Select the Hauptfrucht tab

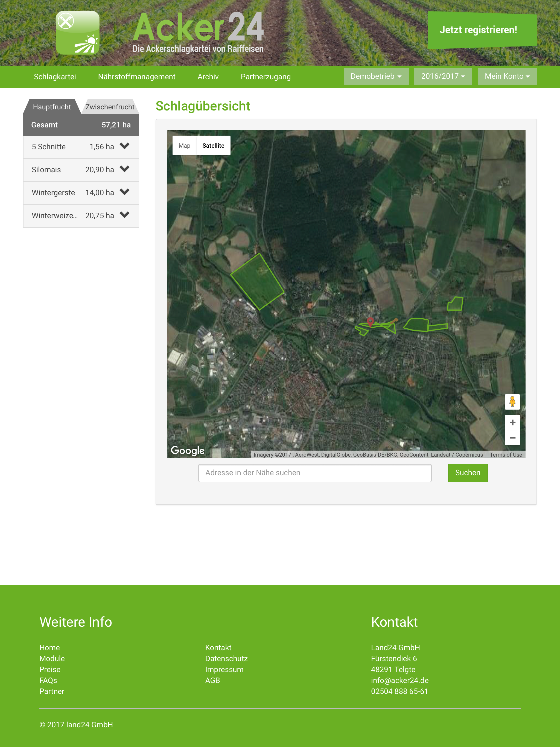point(52,107)
